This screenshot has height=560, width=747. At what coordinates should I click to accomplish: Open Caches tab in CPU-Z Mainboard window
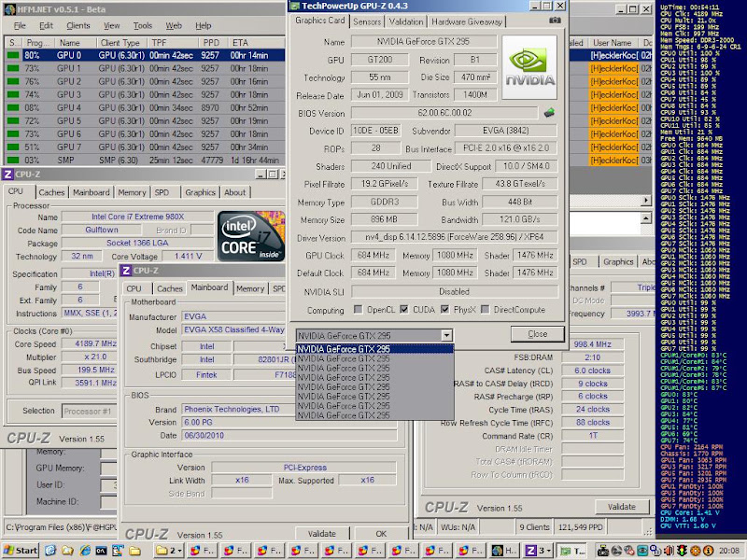tap(170, 288)
